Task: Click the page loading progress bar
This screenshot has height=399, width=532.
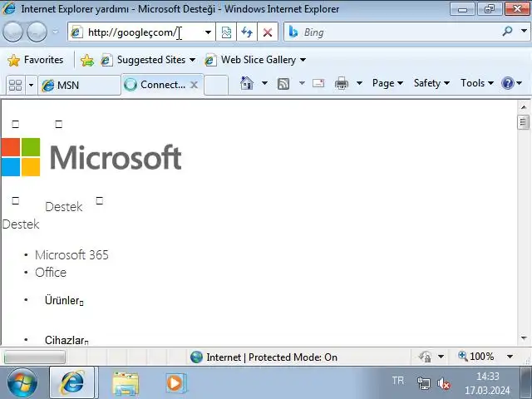Action: [x=35, y=357]
